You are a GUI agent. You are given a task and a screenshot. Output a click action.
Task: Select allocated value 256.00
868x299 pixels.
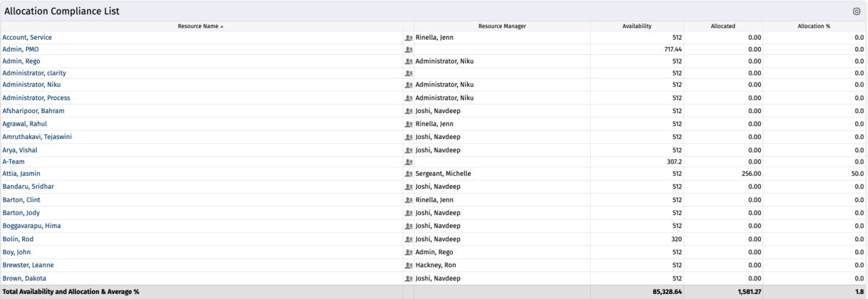752,174
